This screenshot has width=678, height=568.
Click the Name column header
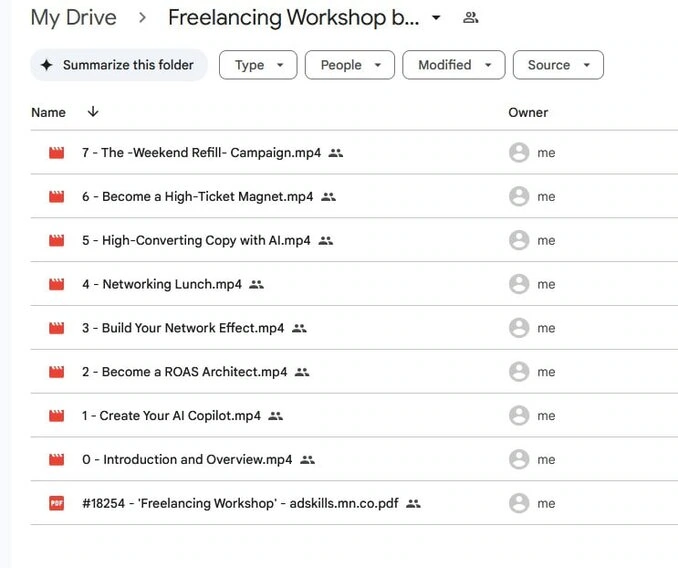pyautogui.click(x=48, y=112)
